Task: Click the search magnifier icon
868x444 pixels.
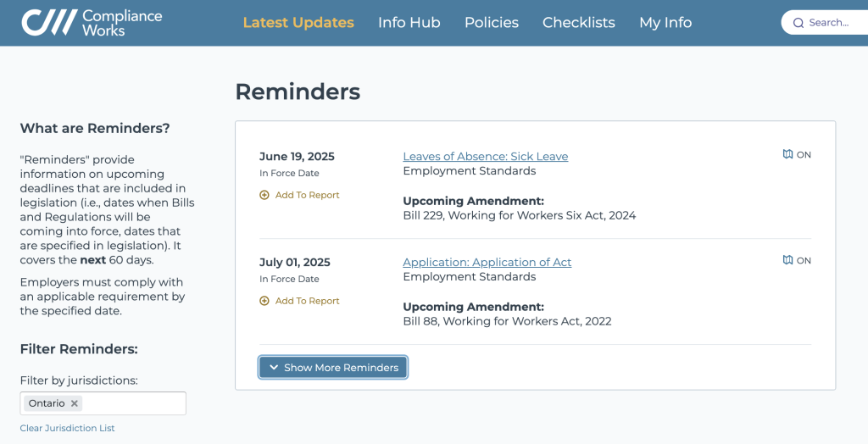Action: click(798, 23)
